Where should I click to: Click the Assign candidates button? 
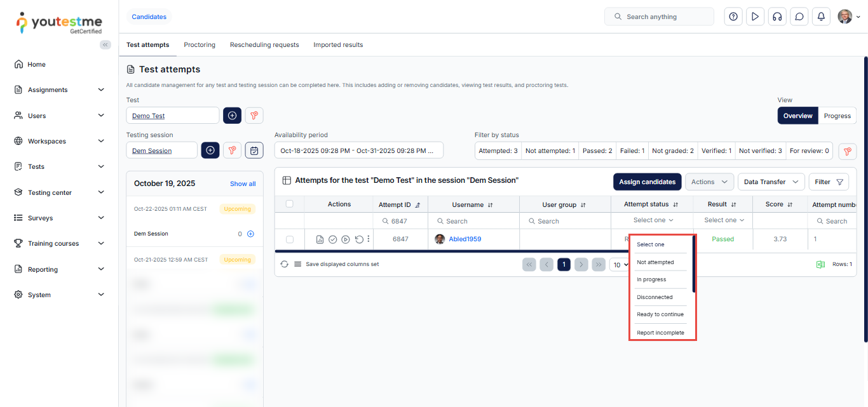[x=647, y=182]
